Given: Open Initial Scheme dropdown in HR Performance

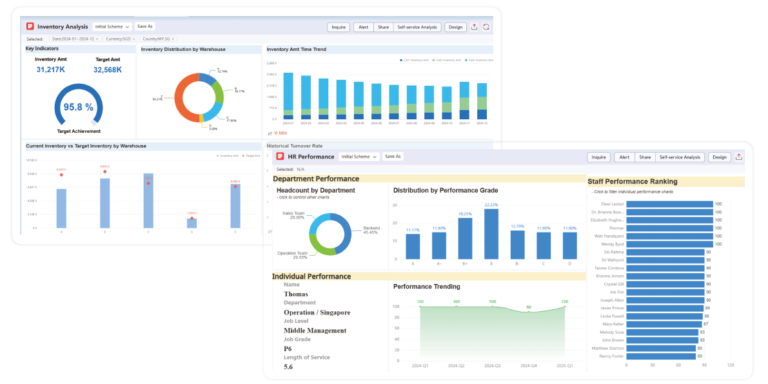Looking at the screenshot, I should pos(360,157).
